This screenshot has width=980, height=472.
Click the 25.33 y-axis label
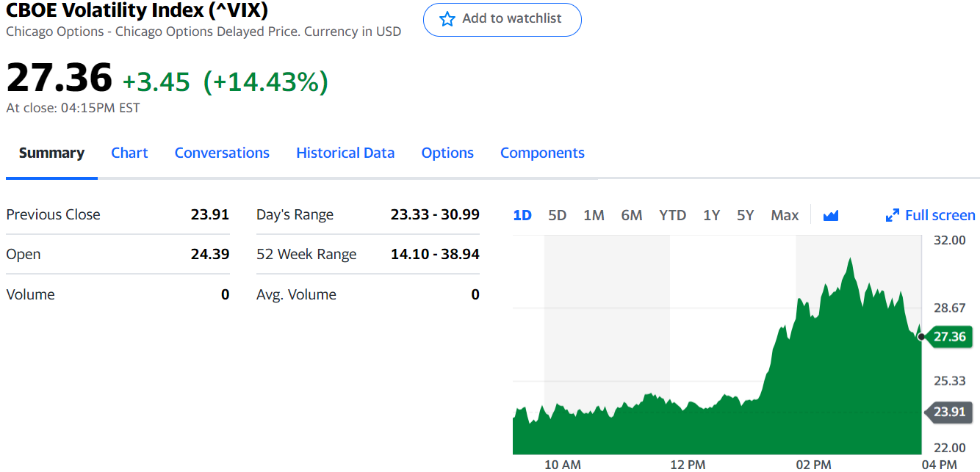(x=950, y=380)
